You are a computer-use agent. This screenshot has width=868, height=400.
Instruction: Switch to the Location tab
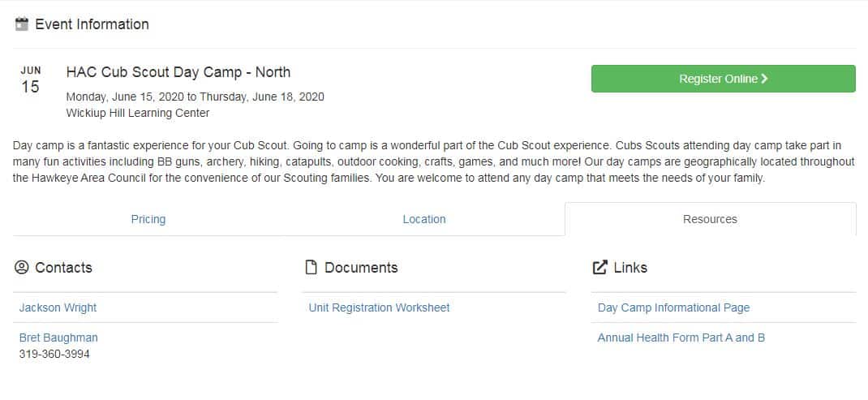coord(424,219)
